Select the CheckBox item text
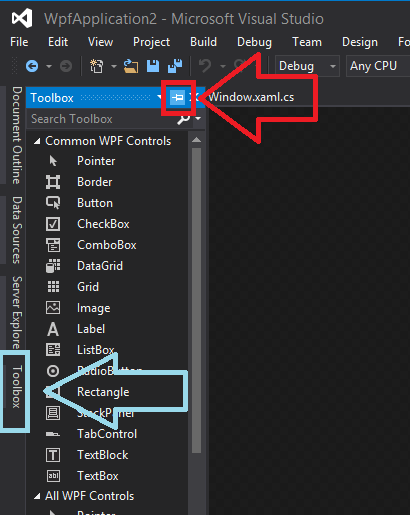This screenshot has width=410, height=515. 103,224
